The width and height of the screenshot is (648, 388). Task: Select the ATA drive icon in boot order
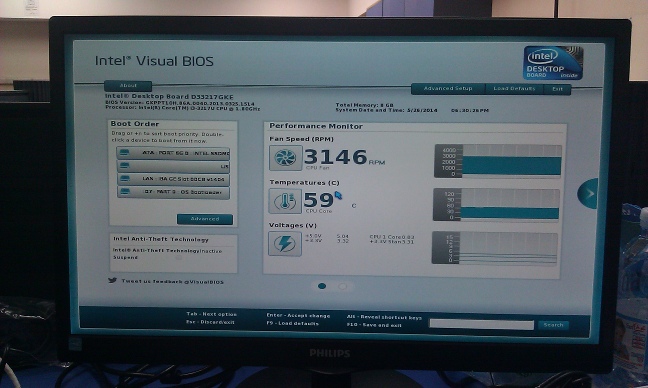(x=124, y=153)
